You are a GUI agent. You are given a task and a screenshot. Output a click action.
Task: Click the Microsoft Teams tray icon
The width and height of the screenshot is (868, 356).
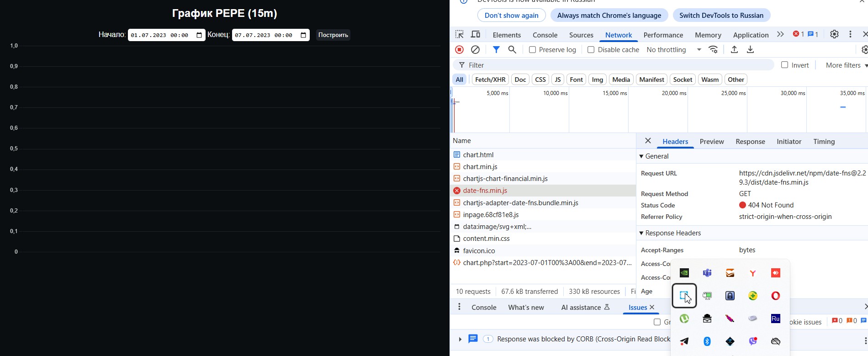point(707,273)
